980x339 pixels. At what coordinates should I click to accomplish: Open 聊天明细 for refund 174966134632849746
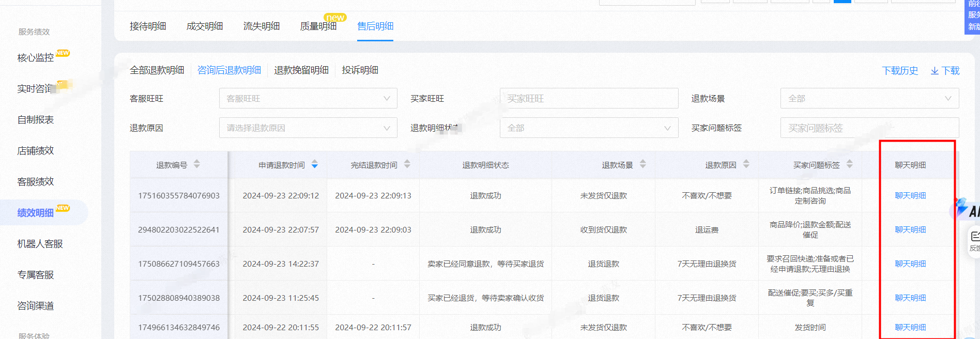tap(910, 327)
